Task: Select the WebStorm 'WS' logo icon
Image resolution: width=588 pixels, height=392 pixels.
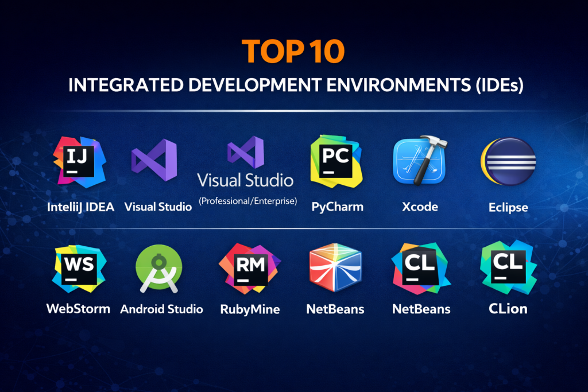Action: coord(78,268)
